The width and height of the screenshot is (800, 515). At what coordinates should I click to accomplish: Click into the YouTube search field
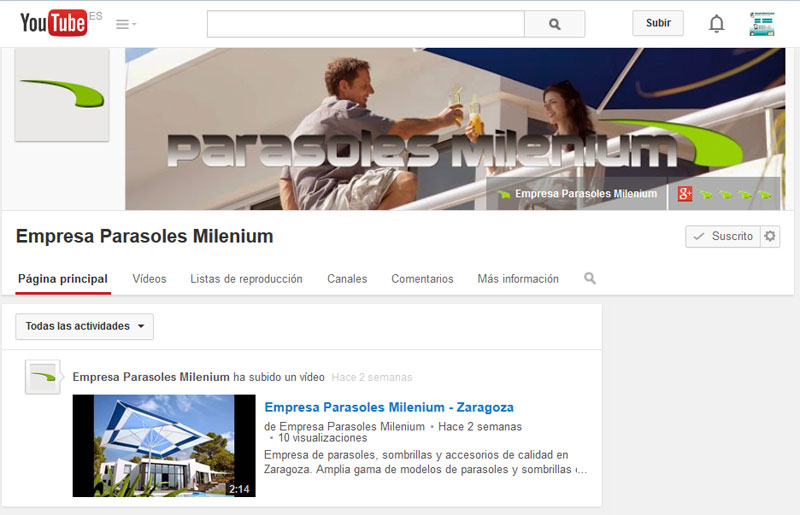click(x=365, y=24)
